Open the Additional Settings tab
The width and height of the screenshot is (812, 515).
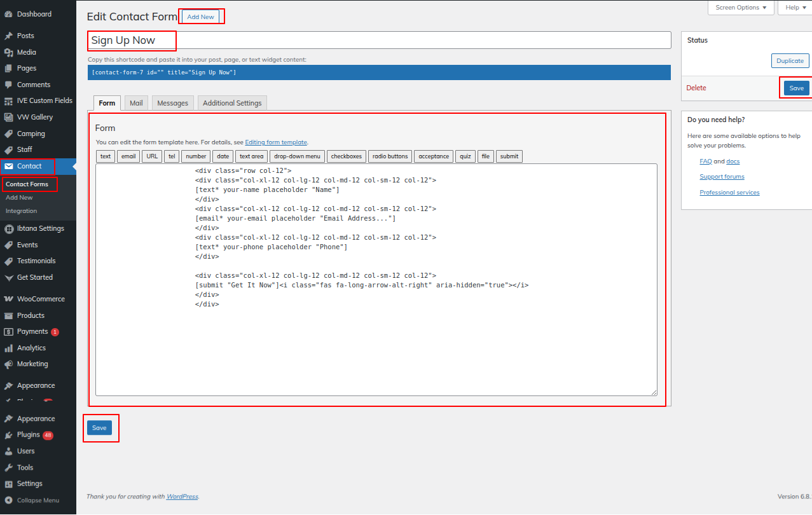232,103
